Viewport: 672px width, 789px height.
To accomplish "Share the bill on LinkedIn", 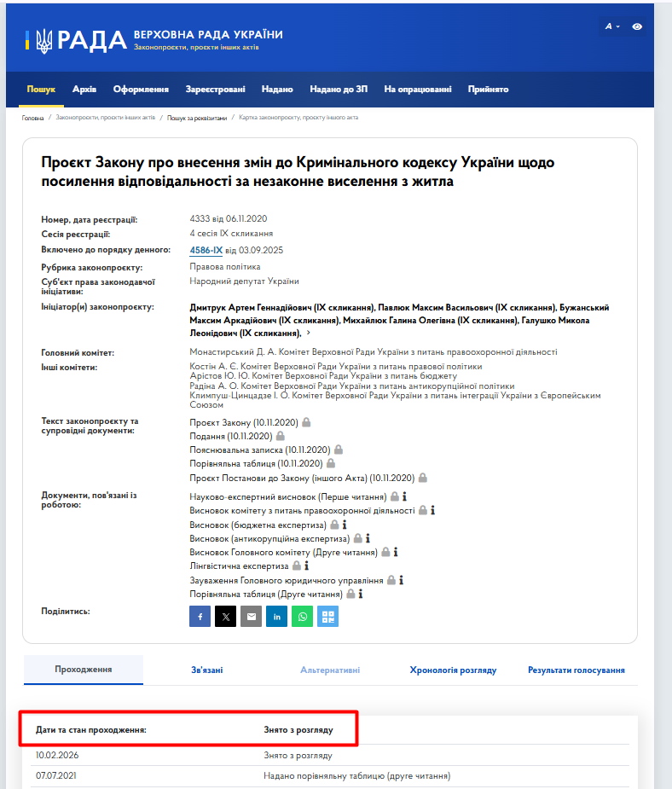I will point(276,617).
